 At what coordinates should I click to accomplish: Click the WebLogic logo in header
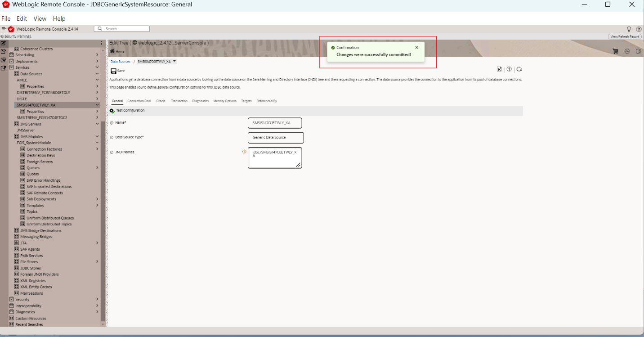click(x=11, y=29)
